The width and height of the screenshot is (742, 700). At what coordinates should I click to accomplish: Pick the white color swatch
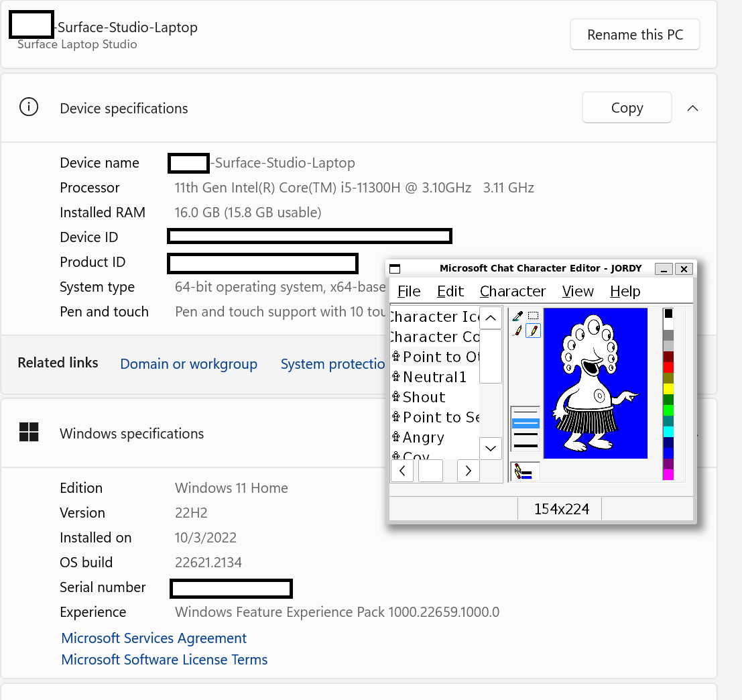coord(668,325)
